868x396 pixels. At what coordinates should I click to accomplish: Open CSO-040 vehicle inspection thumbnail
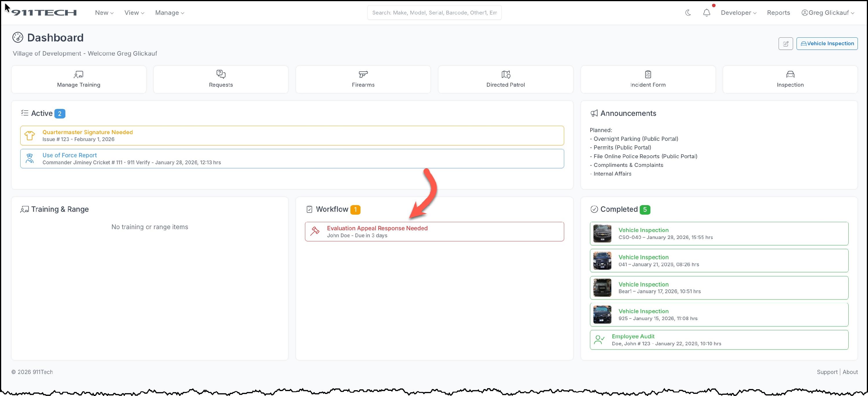click(x=602, y=233)
